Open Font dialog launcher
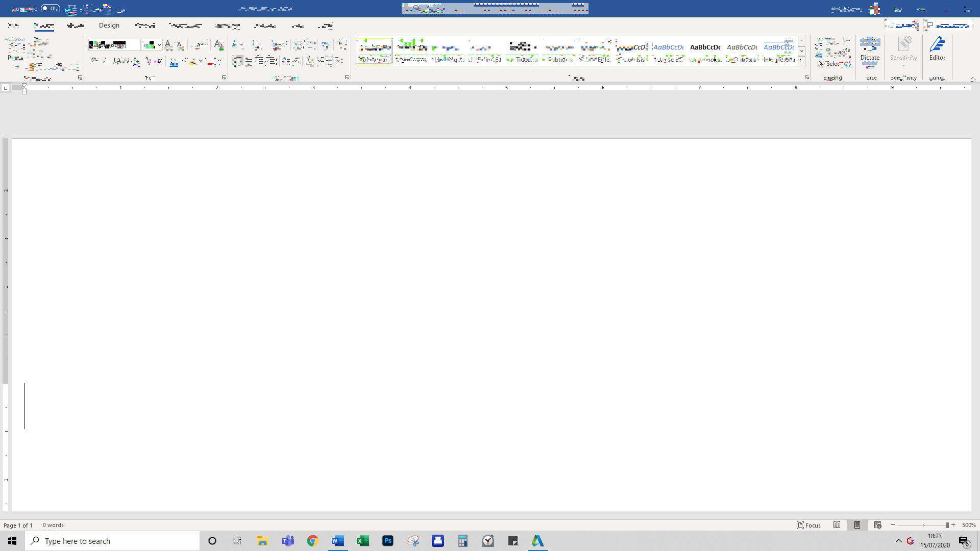Image resolution: width=980 pixels, height=551 pixels. pyautogui.click(x=224, y=78)
